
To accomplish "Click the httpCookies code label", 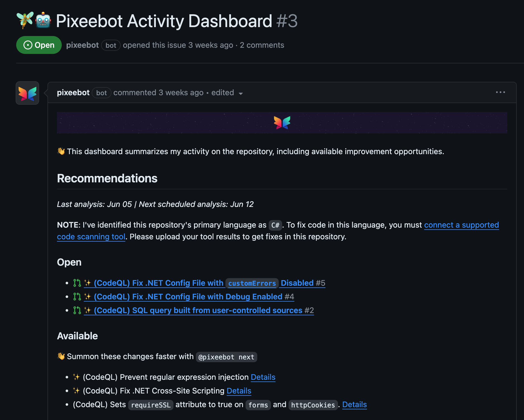I will click(313, 405).
